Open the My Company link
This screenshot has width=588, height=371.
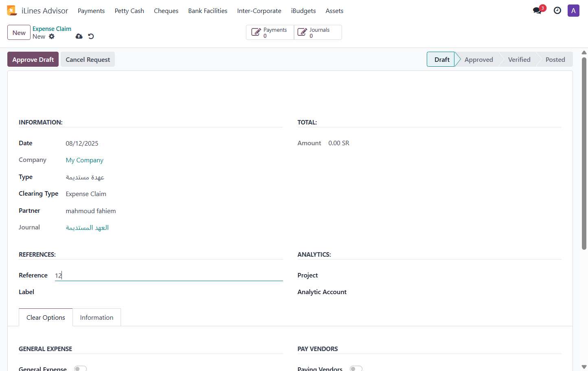(x=85, y=160)
